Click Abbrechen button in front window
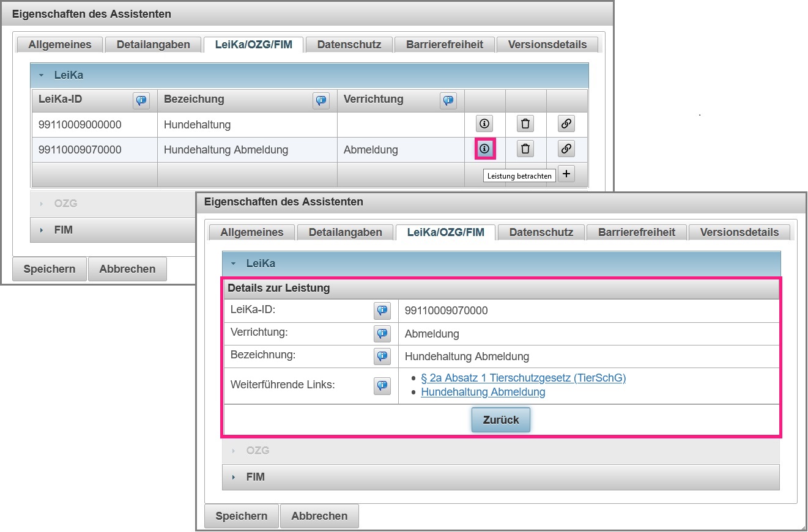The width and height of the screenshot is (808, 532). 319,516
